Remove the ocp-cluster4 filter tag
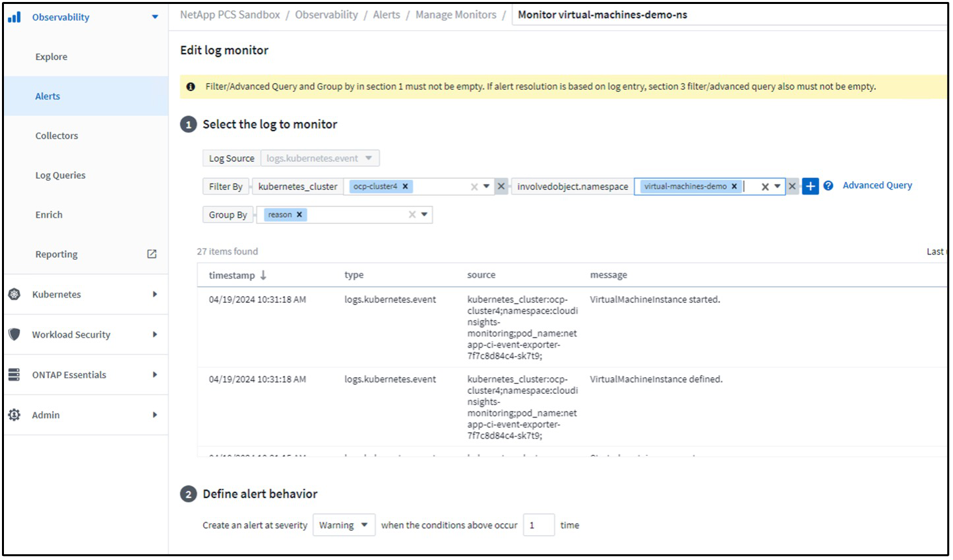The width and height of the screenshot is (953, 560). click(x=406, y=187)
